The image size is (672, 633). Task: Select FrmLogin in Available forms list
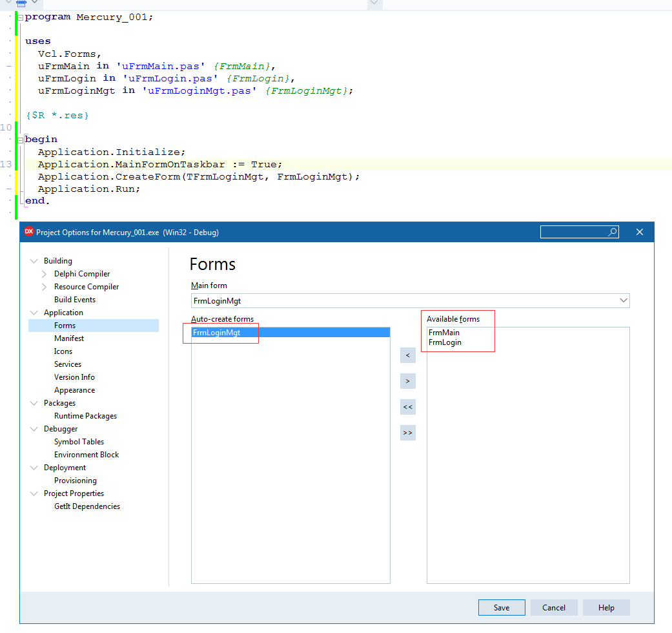445,342
